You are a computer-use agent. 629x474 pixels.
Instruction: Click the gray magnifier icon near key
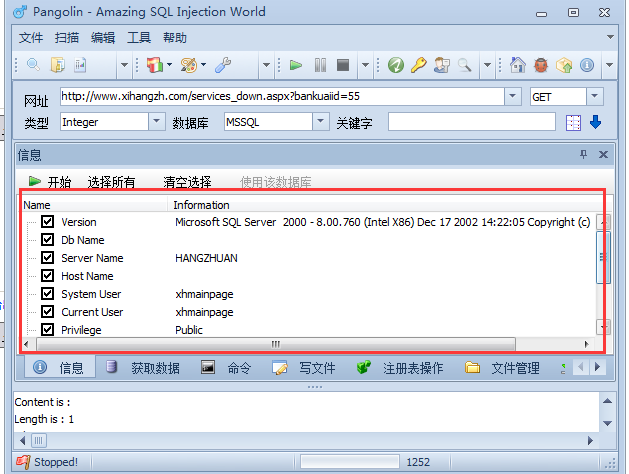(x=465, y=65)
